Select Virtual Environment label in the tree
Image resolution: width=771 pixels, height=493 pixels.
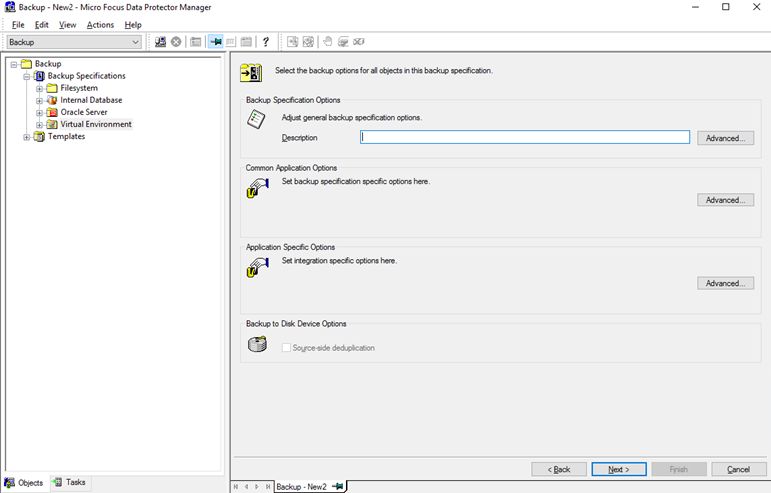(96, 124)
